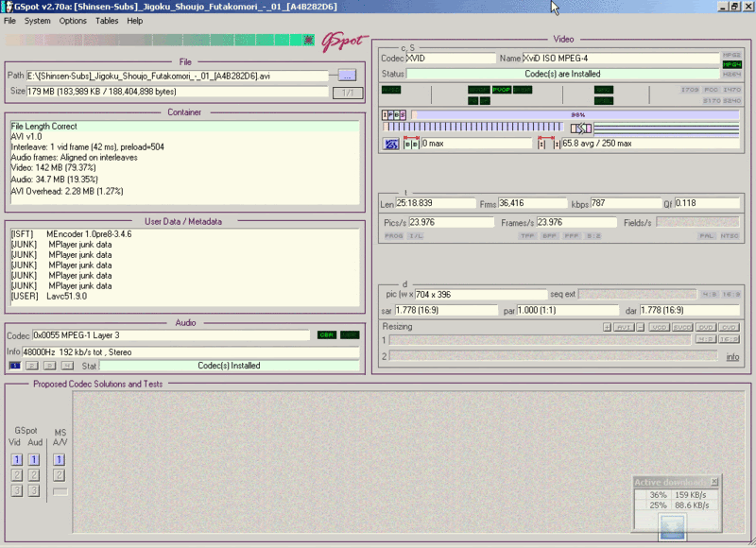This screenshot has height=548, width=756.
Task: Click GSpot Vid test button 2
Action: pos(17,475)
